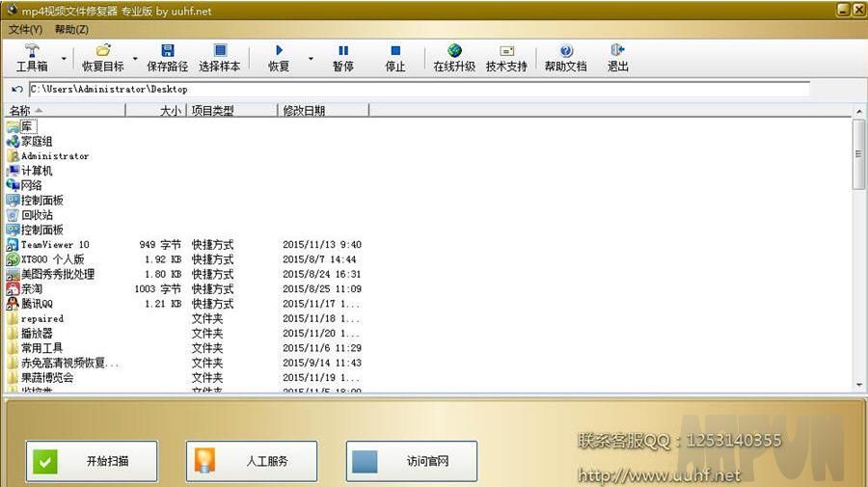Expand the 恢复目标 dropdown arrow
Image resolution: width=868 pixels, height=487 pixels.
click(135, 59)
